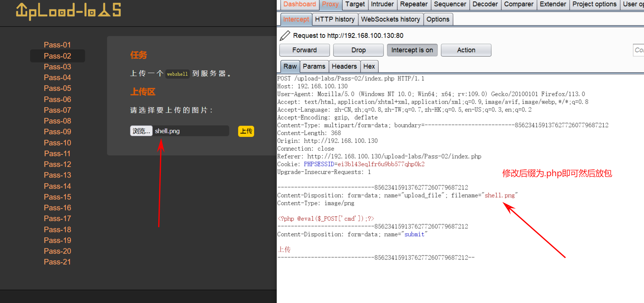Open Pass-04 in the sidebar
644x303 pixels.
tap(57, 78)
